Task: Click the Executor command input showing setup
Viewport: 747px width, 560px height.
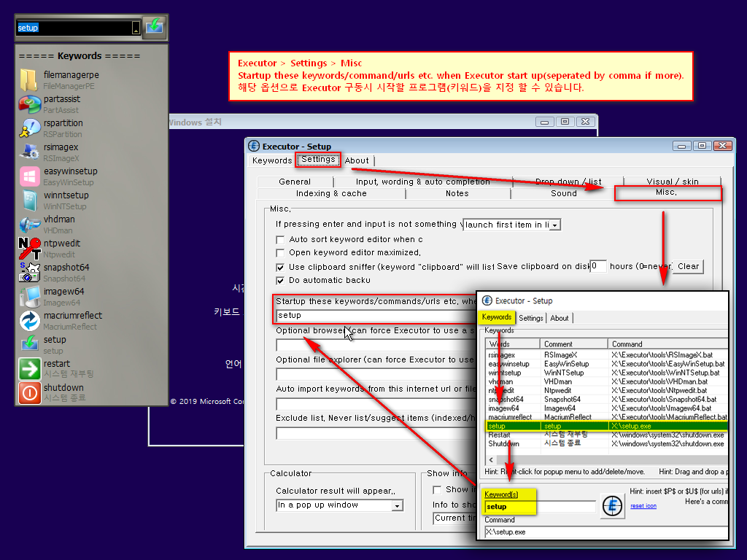Action: point(74,28)
